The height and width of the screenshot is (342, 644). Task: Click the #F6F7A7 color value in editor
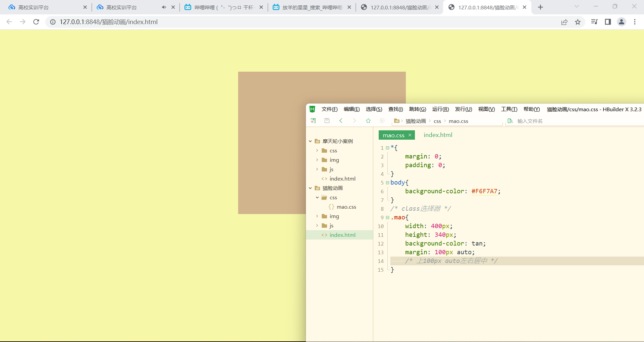pos(484,191)
